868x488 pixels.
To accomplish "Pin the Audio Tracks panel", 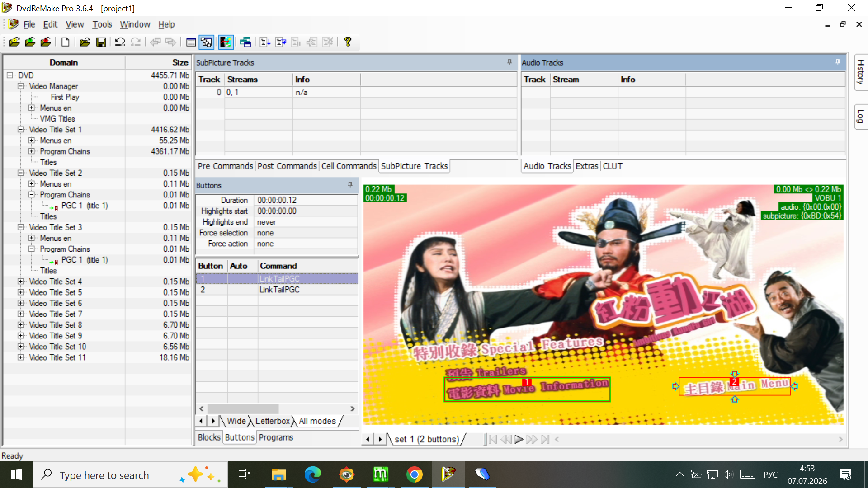I will pos(838,62).
